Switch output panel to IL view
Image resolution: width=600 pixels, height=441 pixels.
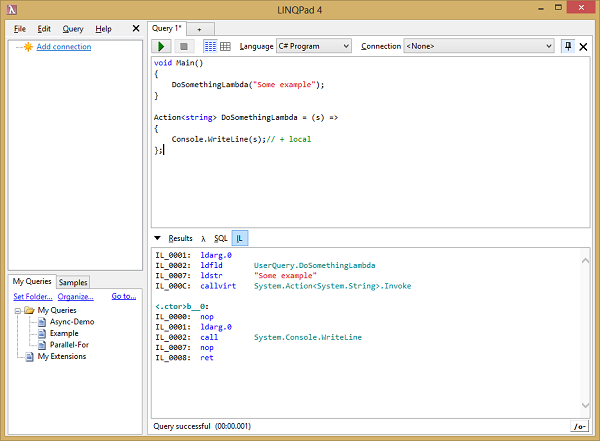click(240, 238)
